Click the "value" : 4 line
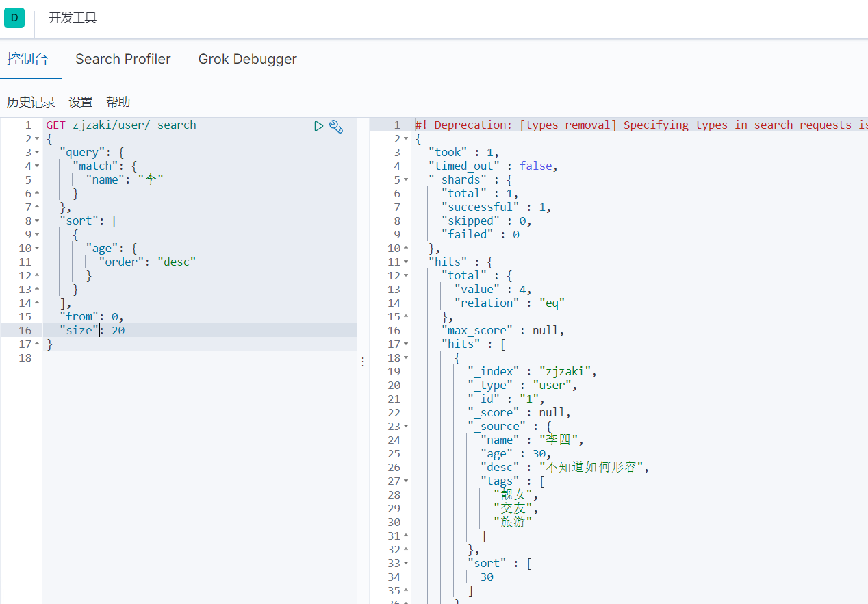 [x=494, y=290]
